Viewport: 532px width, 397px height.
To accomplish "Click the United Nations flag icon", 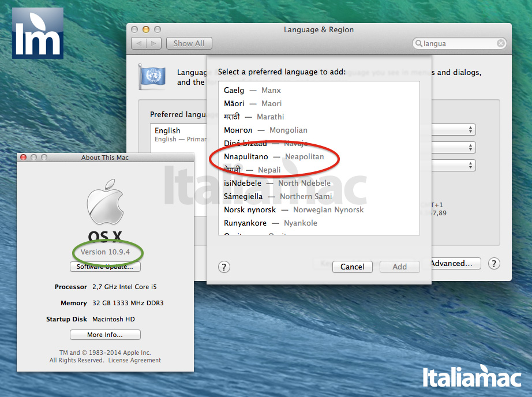I will click(152, 77).
